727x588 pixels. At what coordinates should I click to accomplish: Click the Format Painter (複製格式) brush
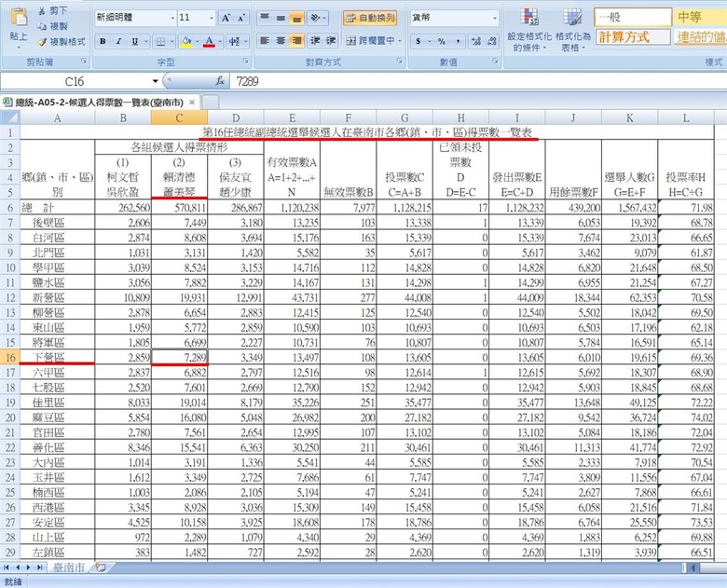pyautogui.click(x=42, y=42)
